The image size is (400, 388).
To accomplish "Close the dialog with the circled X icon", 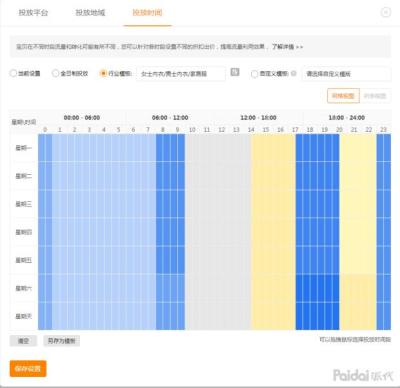I will [x=386, y=12].
